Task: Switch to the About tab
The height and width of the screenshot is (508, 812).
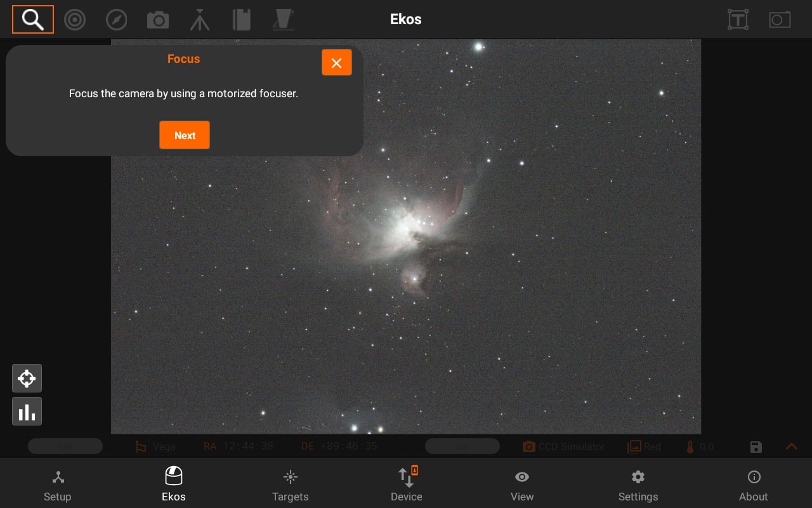Action: [754, 486]
